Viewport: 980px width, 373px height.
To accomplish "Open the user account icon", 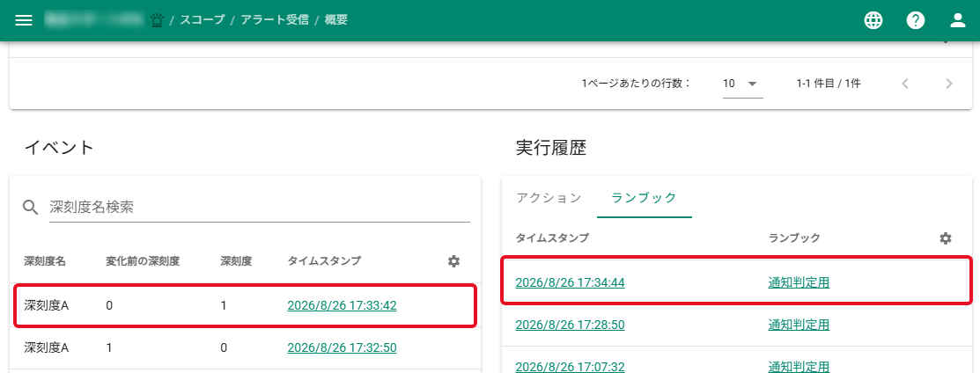I will tap(958, 20).
